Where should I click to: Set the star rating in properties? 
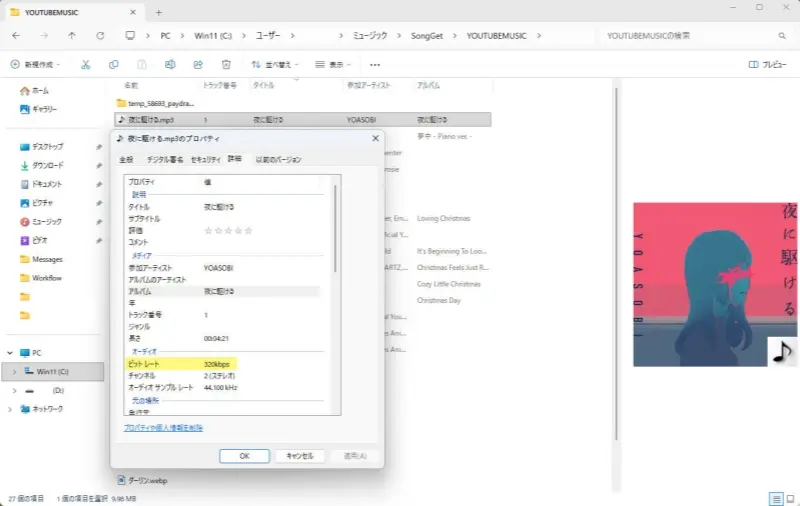[x=228, y=231]
